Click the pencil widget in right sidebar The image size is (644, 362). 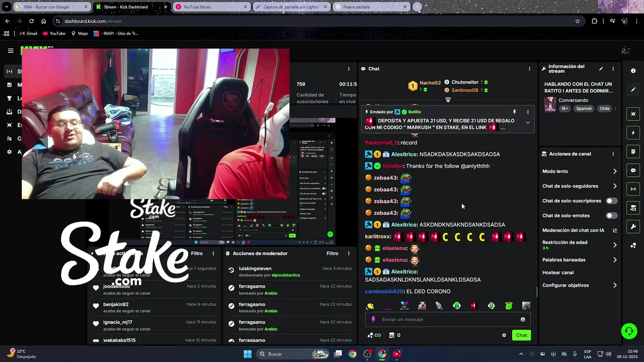coord(633,89)
